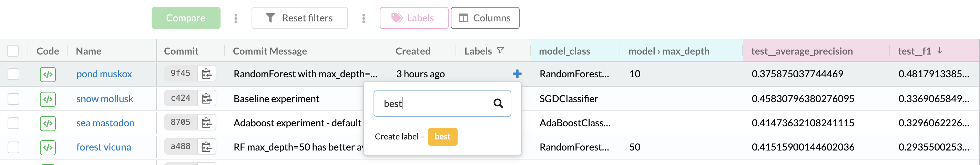Copy commit hash 9f45

206,74
